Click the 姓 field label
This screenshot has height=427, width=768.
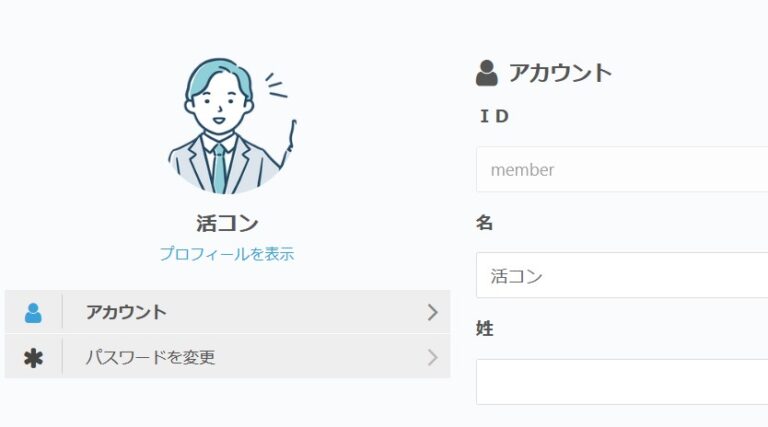485,329
